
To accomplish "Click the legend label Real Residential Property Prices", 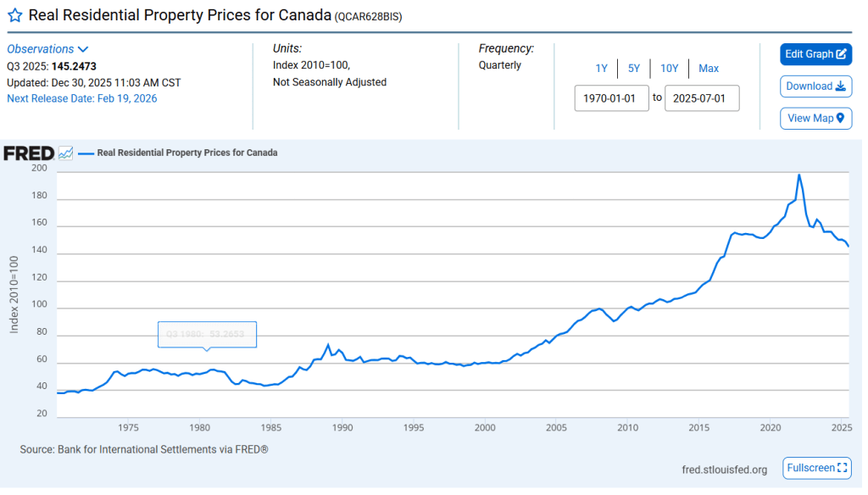I will point(187,153).
